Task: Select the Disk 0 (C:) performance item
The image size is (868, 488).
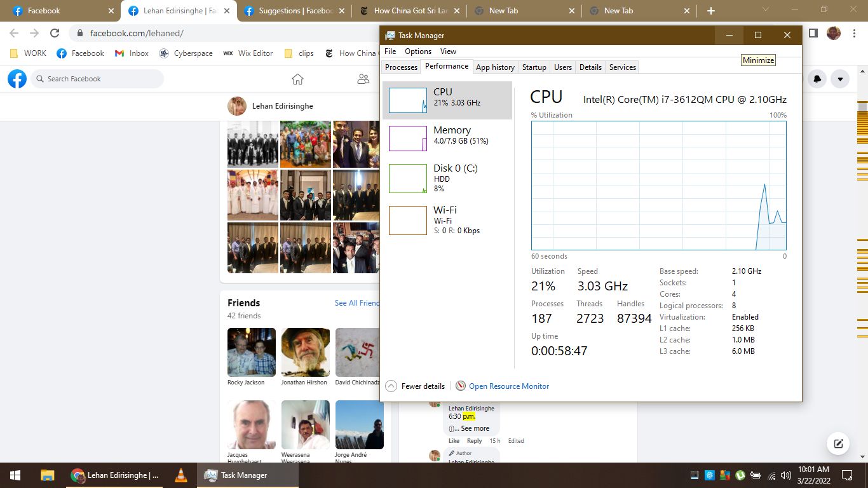Action: [x=447, y=178]
